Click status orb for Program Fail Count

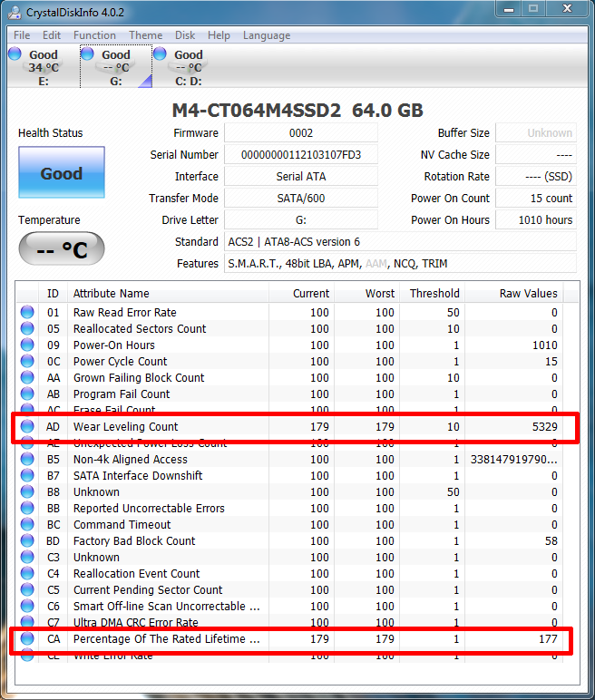pos(27,394)
